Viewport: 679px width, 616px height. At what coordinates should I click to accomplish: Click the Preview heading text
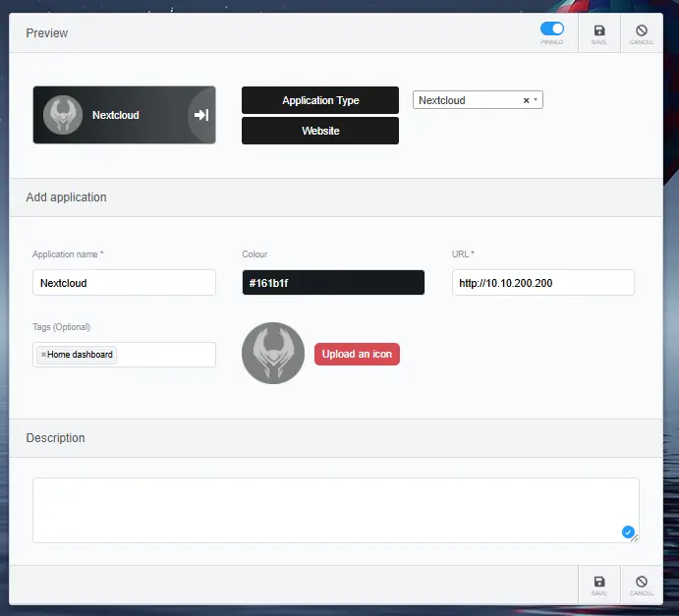pos(47,33)
